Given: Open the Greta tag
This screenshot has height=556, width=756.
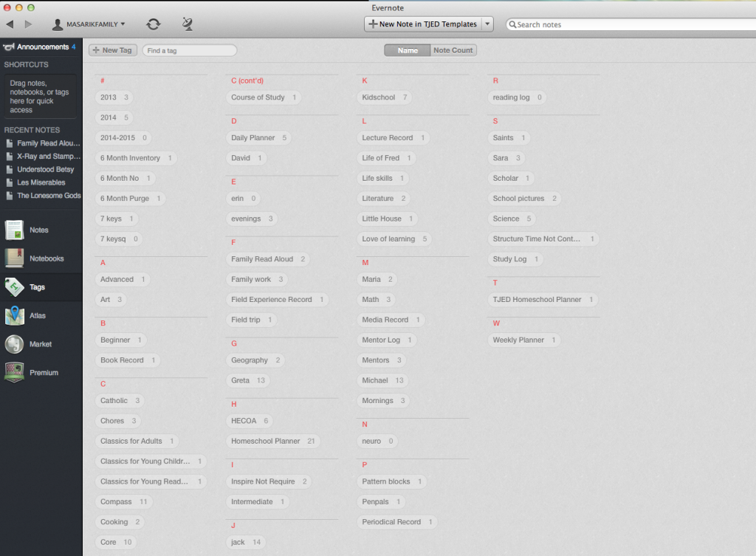Looking at the screenshot, I should tap(248, 380).
